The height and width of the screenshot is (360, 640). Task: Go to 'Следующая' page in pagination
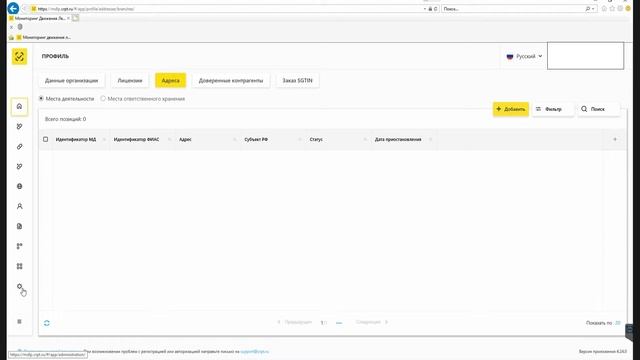click(371, 322)
